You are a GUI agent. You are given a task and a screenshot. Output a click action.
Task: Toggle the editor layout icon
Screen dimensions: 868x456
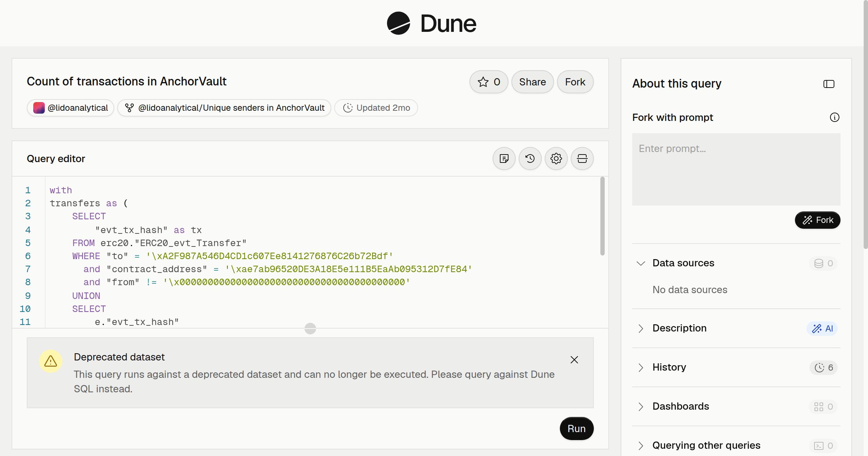[582, 159]
